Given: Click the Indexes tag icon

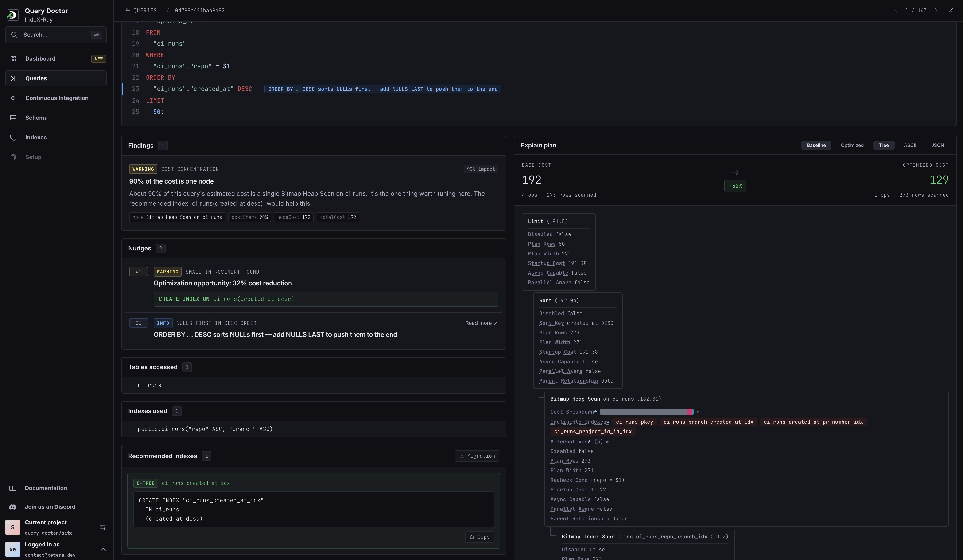Looking at the screenshot, I should click(x=13, y=138).
